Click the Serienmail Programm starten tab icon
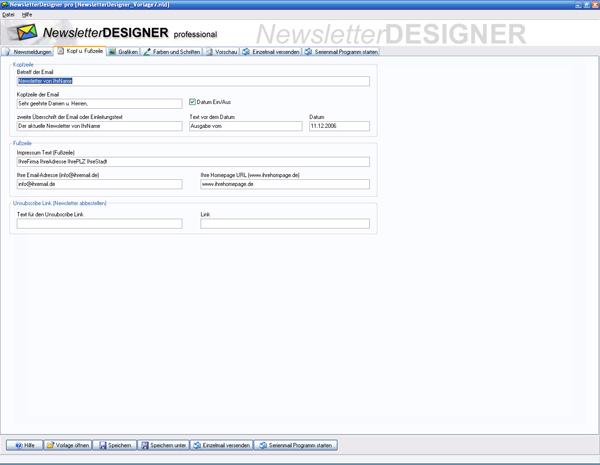This screenshot has height=465, width=600. click(309, 51)
